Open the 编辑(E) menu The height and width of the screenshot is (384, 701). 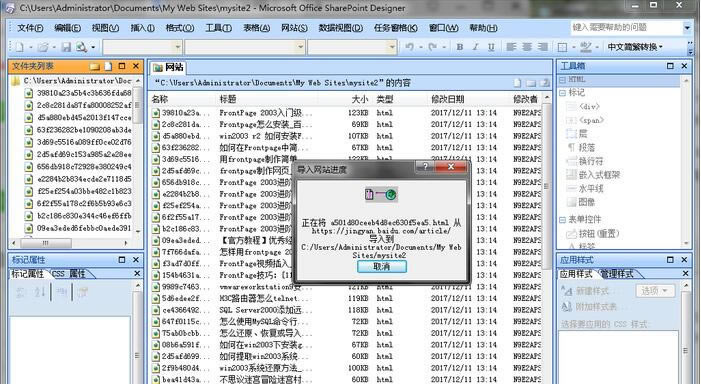coord(68,28)
